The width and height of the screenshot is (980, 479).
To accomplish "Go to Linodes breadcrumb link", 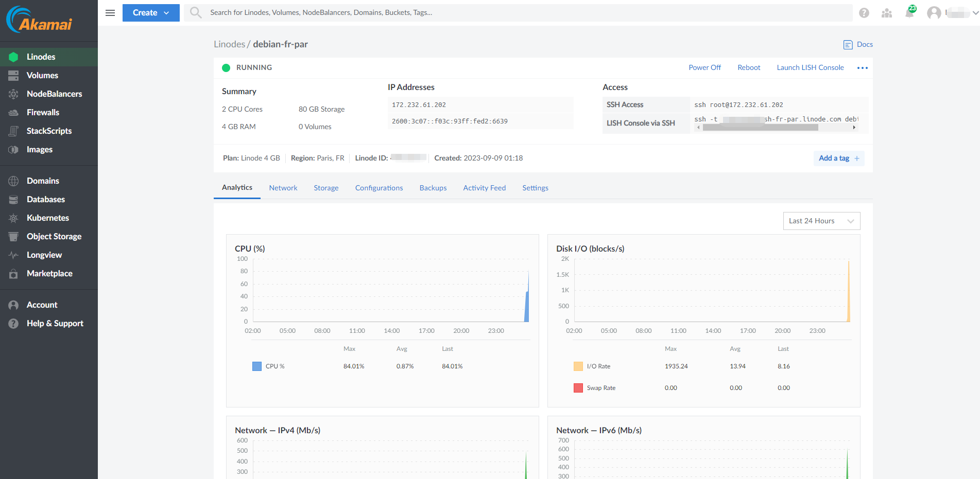I will (229, 44).
